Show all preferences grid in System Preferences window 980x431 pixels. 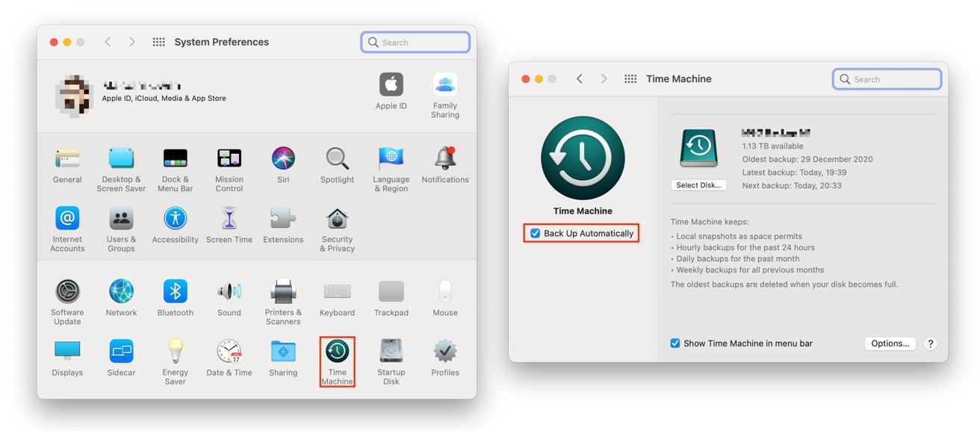click(158, 43)
